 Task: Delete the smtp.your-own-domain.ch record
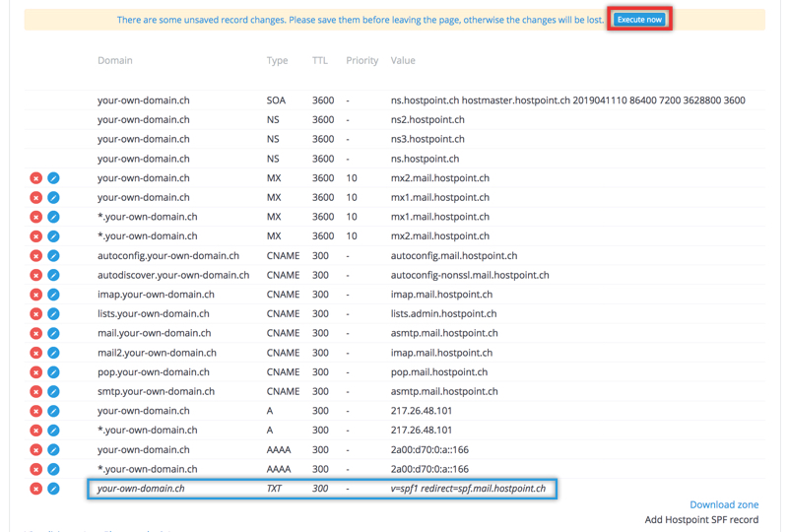35,392
